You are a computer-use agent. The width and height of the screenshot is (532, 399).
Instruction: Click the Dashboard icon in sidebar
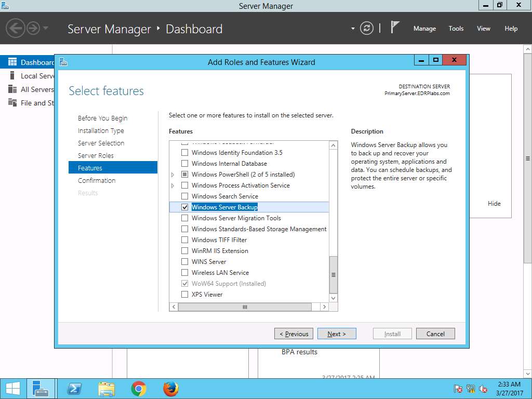pos(12,62)
